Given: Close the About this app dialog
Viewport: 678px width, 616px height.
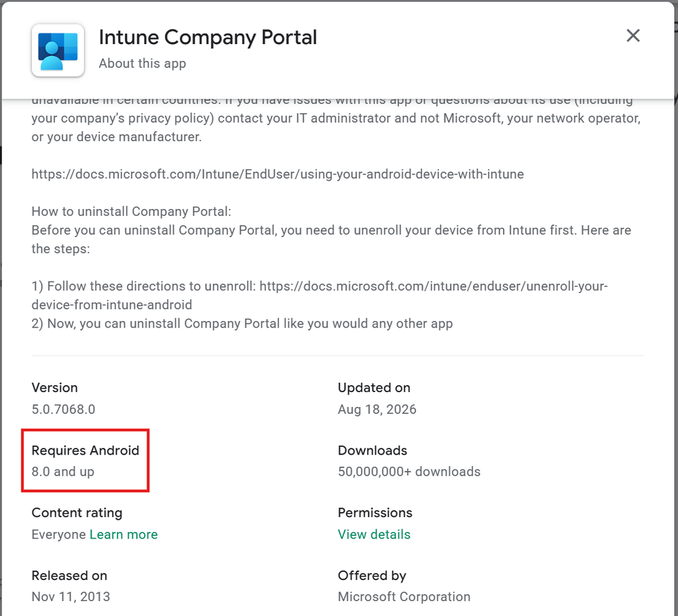Looking at the screenshot, I should click(633, 35).
